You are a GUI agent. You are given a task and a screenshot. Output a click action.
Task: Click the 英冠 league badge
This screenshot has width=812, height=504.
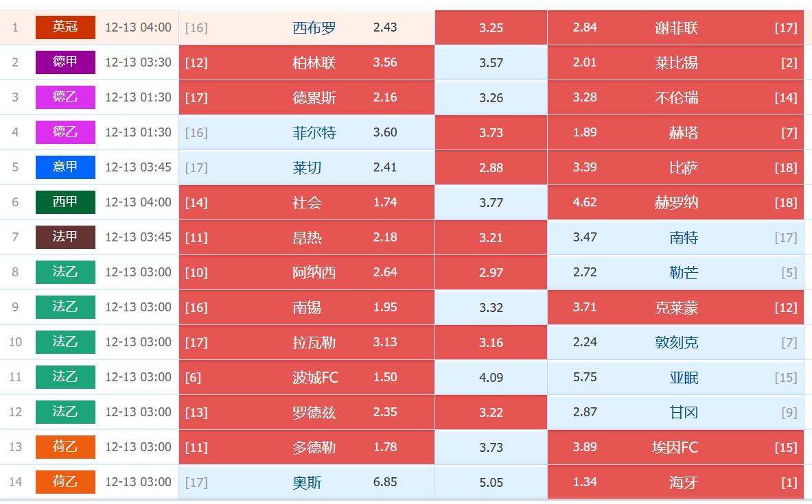coord(65,27)
